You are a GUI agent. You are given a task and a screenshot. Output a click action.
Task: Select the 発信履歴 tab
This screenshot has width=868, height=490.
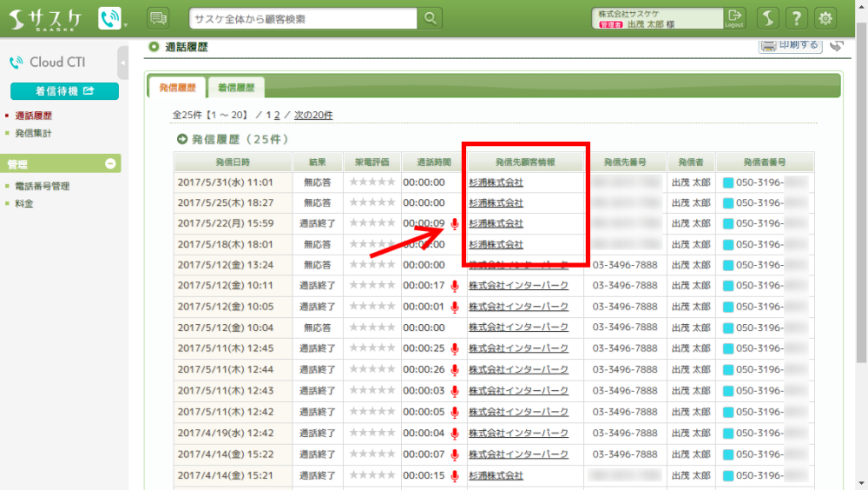[x=177, y=88]
